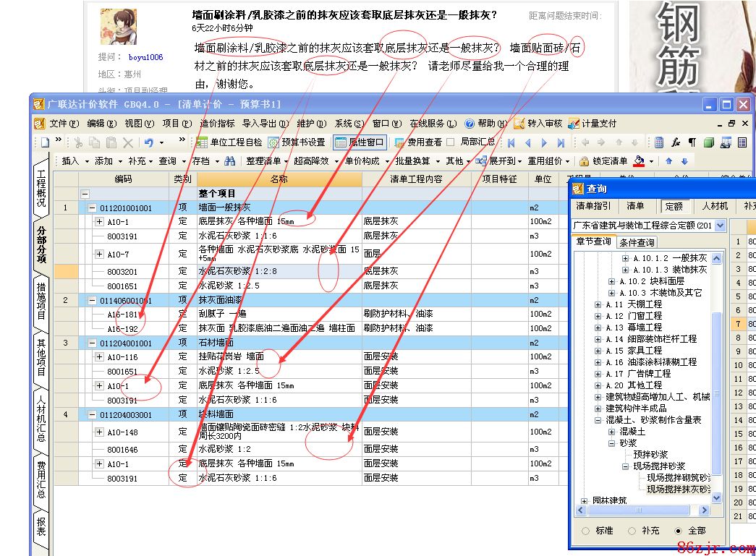Select the 标准 radio button
Image resolution: width=756 pixels, height=556 pixels.
coord(585,531)
